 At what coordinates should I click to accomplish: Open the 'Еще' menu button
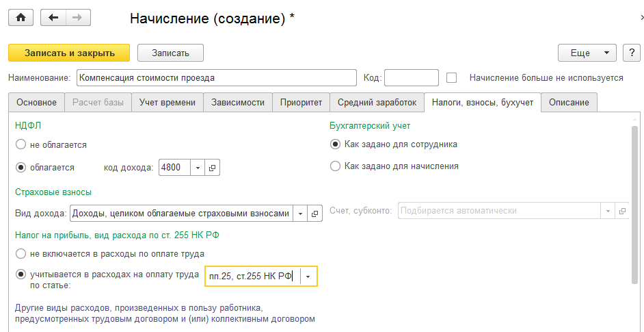pos(587,53)
